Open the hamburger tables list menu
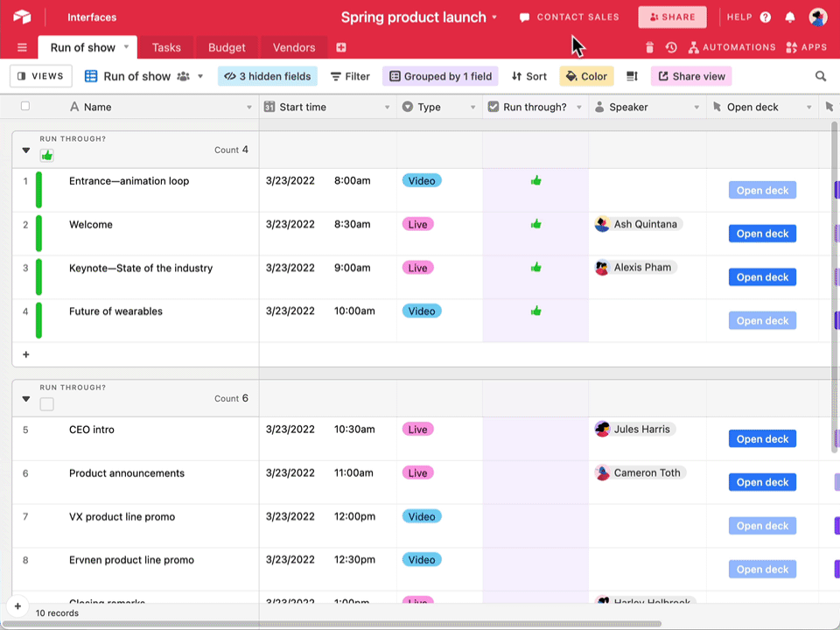The height and width of the screenshot is (630, 840). click(x=22, y=47)
